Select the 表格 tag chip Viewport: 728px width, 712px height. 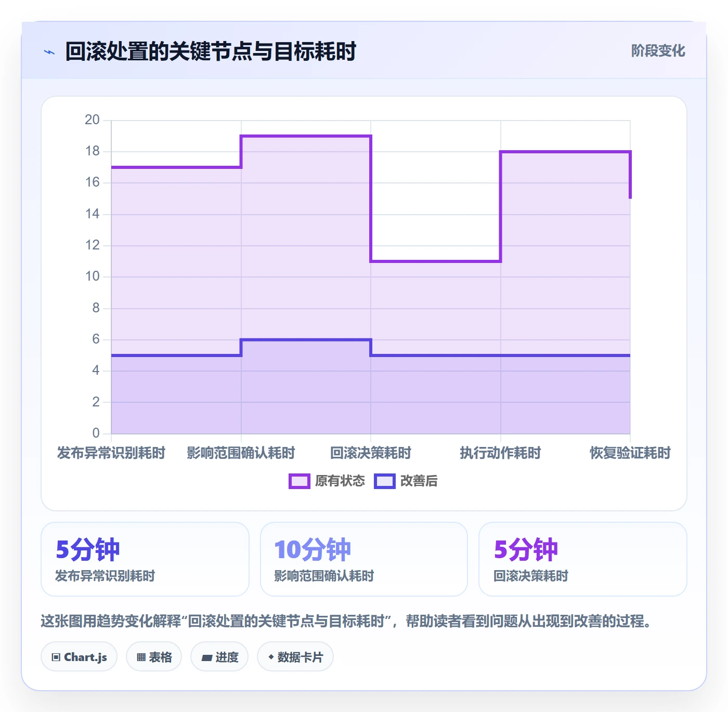[x=154, y=657]
